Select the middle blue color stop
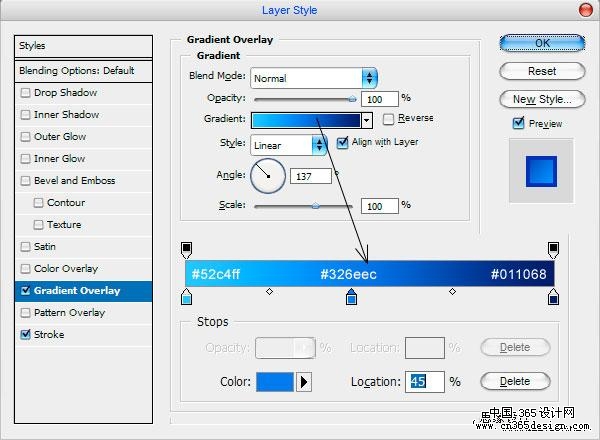This screenshot has height=440, width=600. [351, 297]
